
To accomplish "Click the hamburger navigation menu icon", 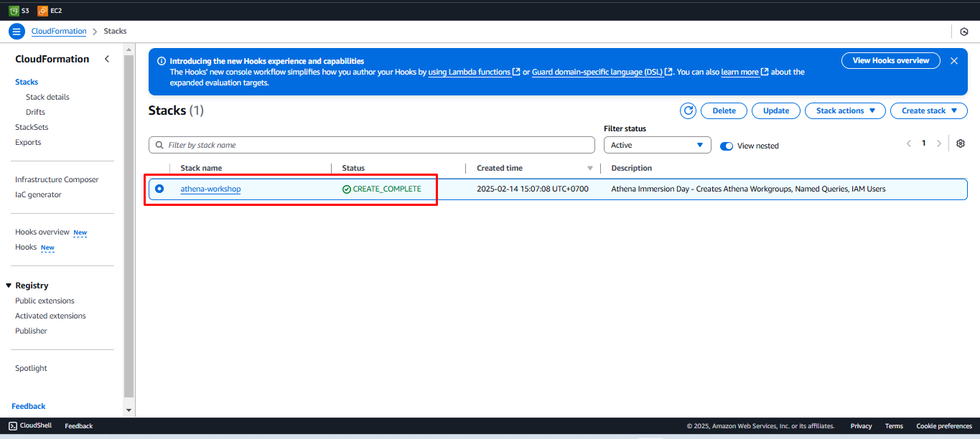I will click(x=17, y=32).
